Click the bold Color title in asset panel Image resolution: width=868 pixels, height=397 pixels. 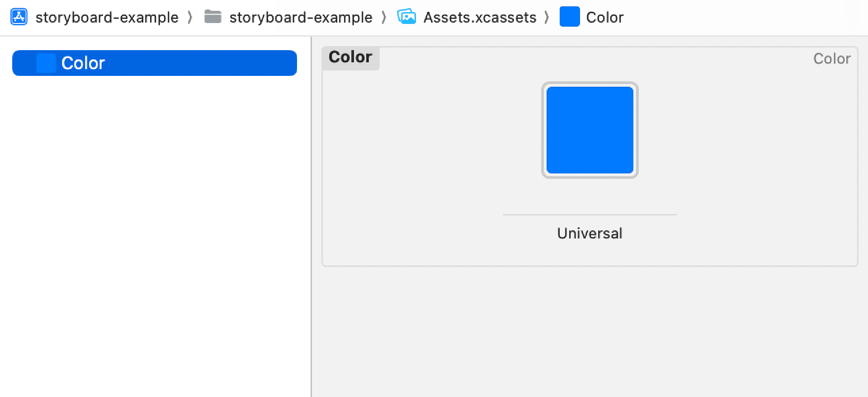click(x=350, y=57)
